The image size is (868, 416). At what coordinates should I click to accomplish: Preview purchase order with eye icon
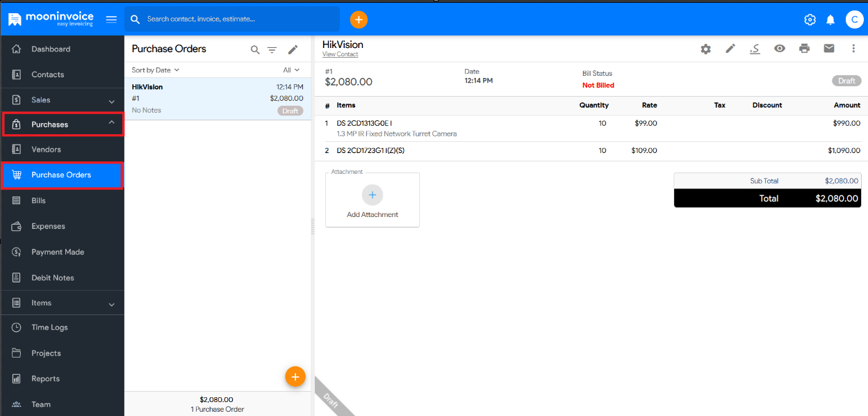click(x=780, y=49)
